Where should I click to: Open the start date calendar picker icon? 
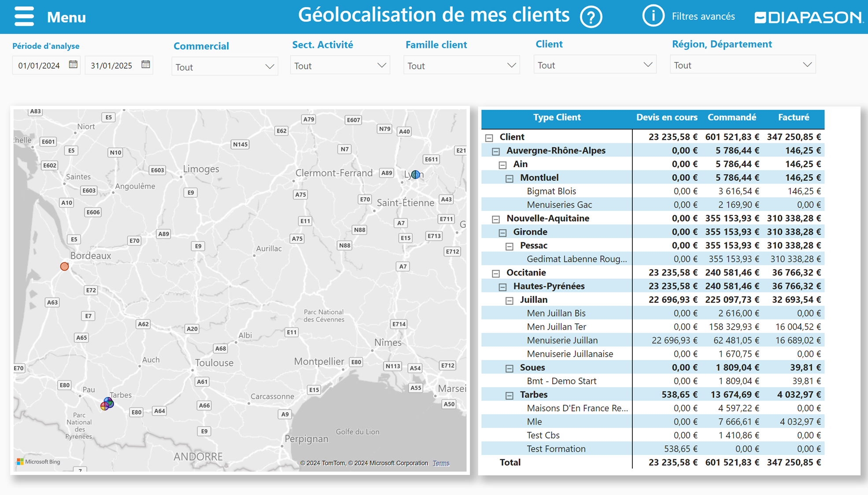point(73,65)
